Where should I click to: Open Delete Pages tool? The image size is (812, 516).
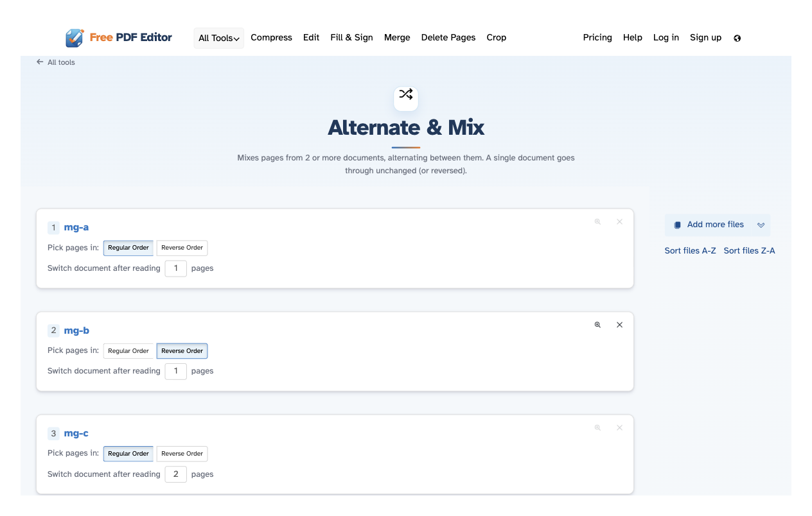(448, 38)
